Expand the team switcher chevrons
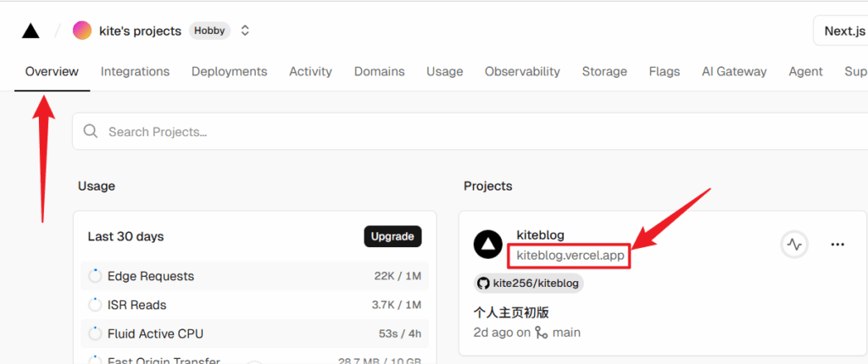Screen dimensions: 868x364 click(245, 30)
